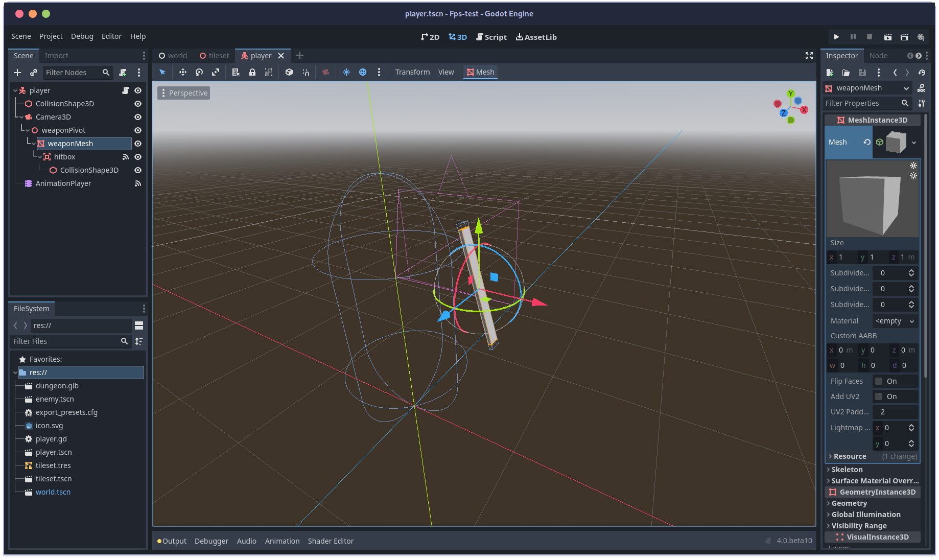Toggle cinematic camera preview icon
The image size is (939, 560).
pyautogui.click(x=326, y=72)
